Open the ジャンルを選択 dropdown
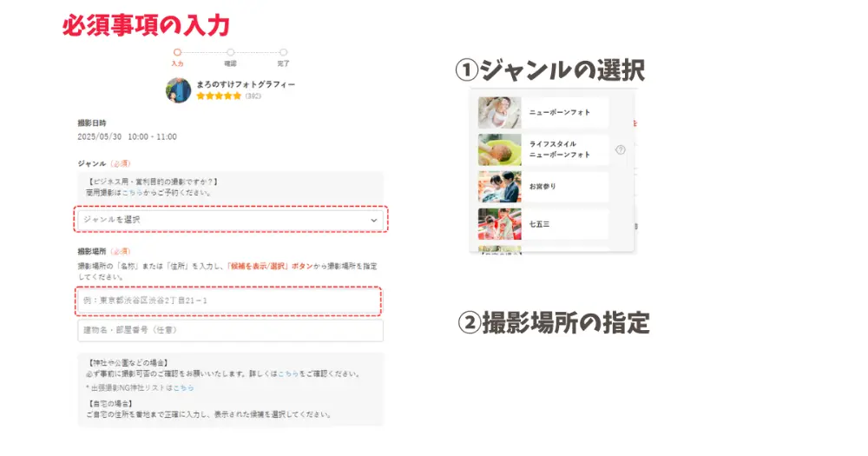This screenshot has width=868, height=456. click(x=230, y=220)
